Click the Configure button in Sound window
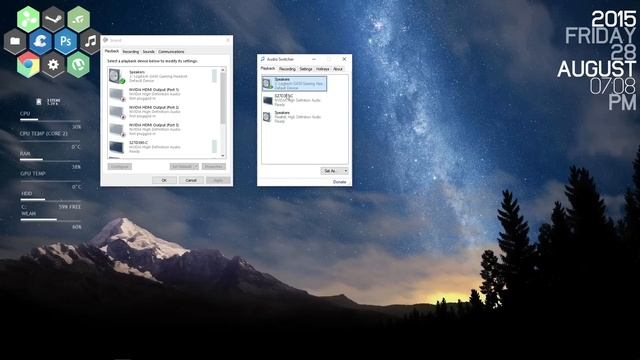This screenshot has width=640, height=360. pyautogui.click(x=120, y=167)
